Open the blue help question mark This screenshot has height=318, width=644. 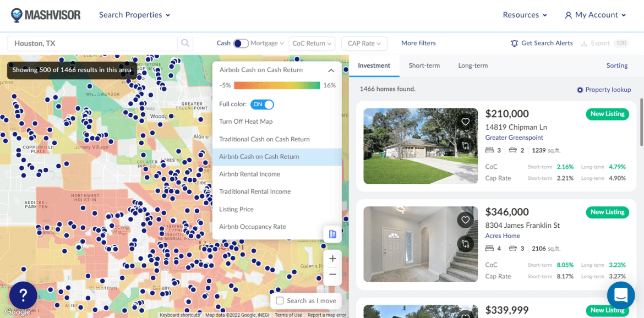coord(23,296)
